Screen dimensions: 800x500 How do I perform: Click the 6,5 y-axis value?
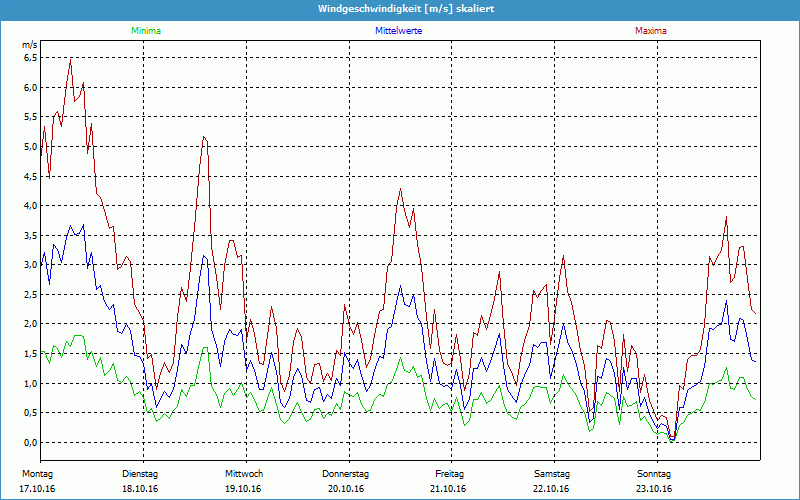pos(31,58)
